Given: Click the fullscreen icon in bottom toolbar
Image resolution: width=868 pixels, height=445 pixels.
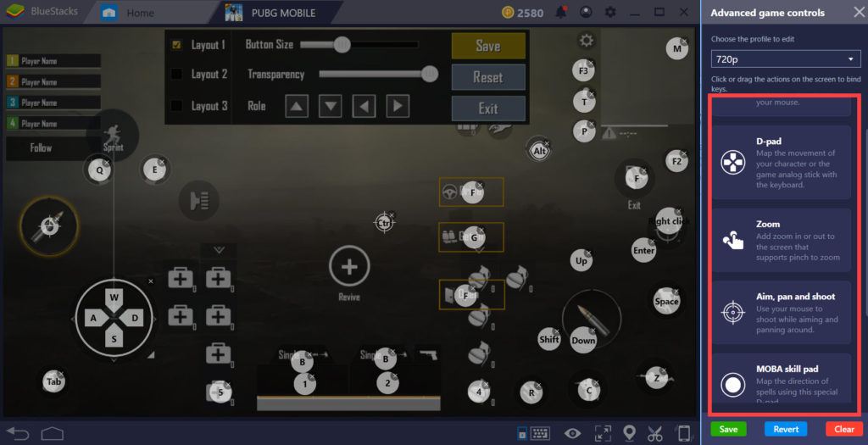Looking at the screenshot, I should [x=603, y=433].
